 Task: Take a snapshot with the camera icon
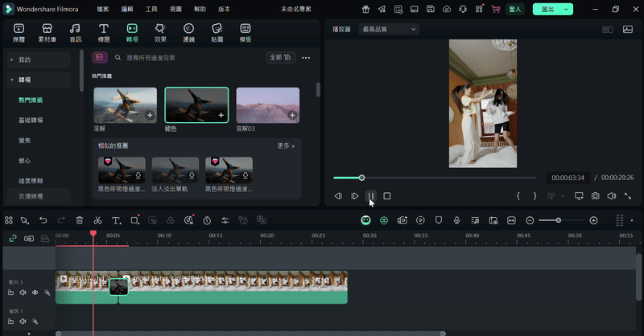(x=595, y=196)
